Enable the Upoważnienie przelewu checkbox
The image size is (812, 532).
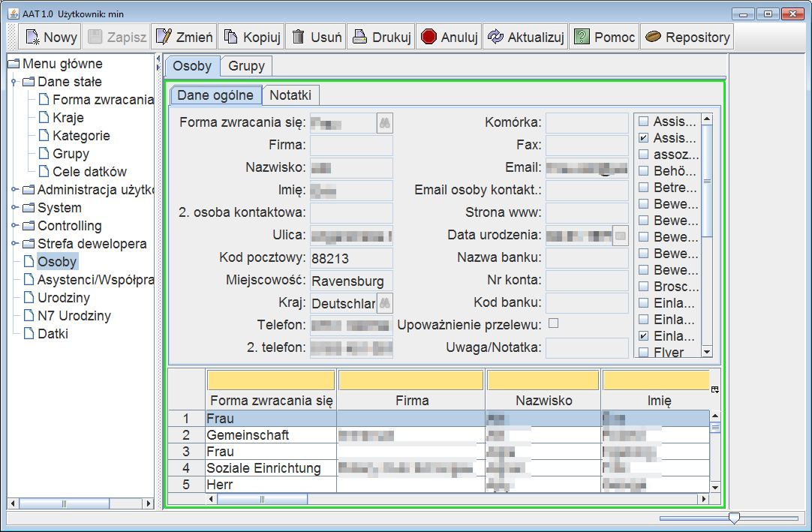click(x=554, y=323)
